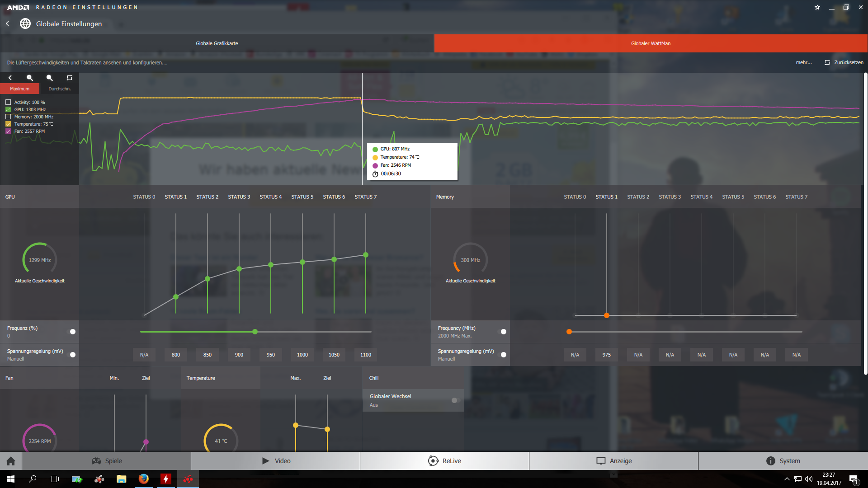The image size is (868, 488).
Task: Open File Explorer from the taskbar
Action: 121,479
